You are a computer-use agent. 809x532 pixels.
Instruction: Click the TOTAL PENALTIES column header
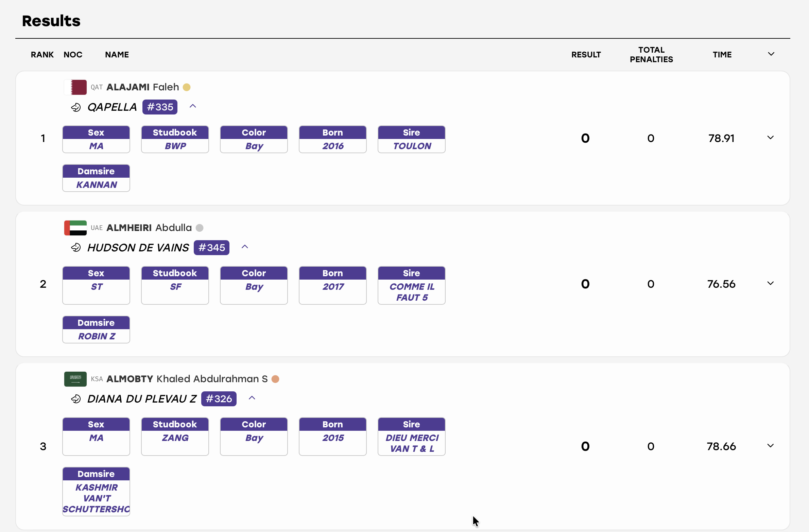(651, 55)
